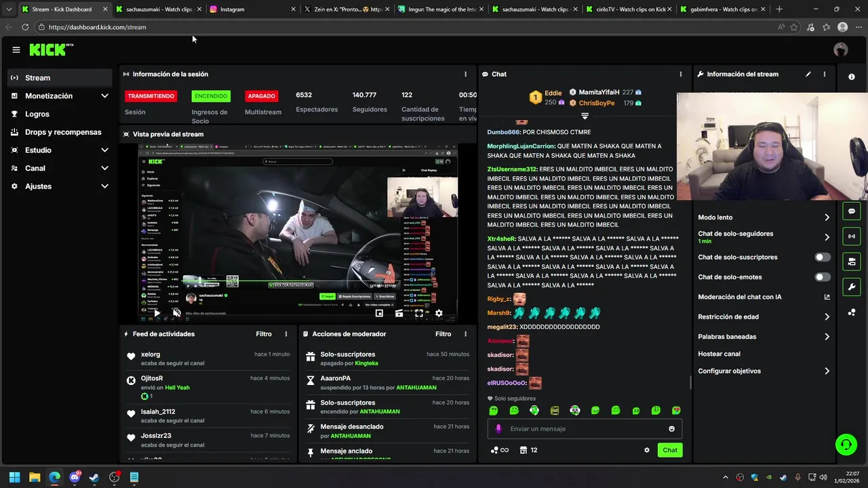The height and width of the screenshot is (488, 868).
Task: Edit stream info with the pencil icon
Action: tap(808, 74)
